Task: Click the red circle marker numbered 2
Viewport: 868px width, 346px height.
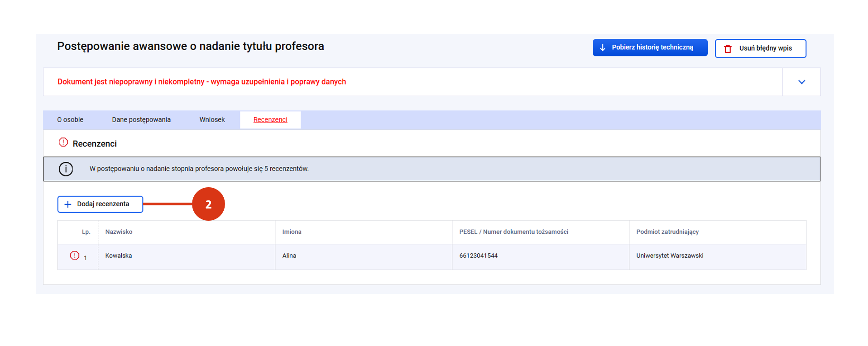Action: click(x=208, y=204)
